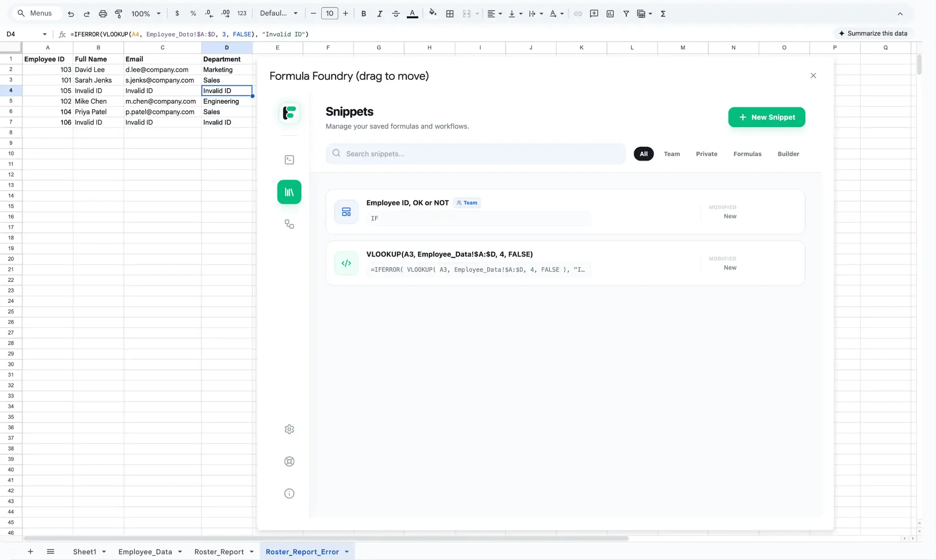Viewport: 936px width, 560px height.
Task: Filter snippets by Builder
Action: pyautogui.click(x=788, y=154)
